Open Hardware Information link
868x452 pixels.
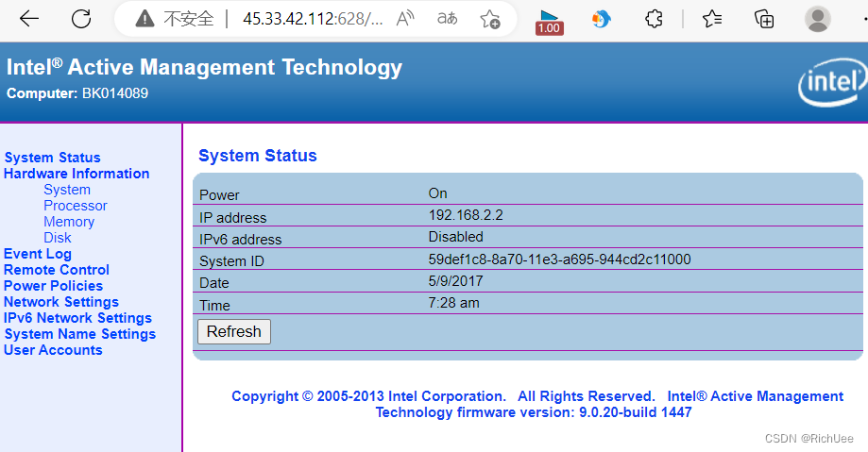pos(77,174)
